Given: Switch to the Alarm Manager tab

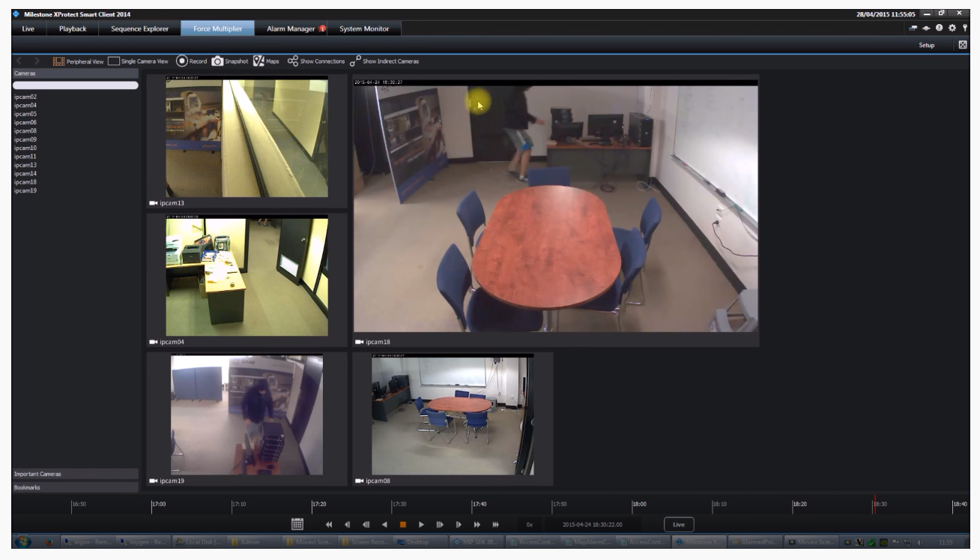Looking at the screenshot, I should [295, 28].
